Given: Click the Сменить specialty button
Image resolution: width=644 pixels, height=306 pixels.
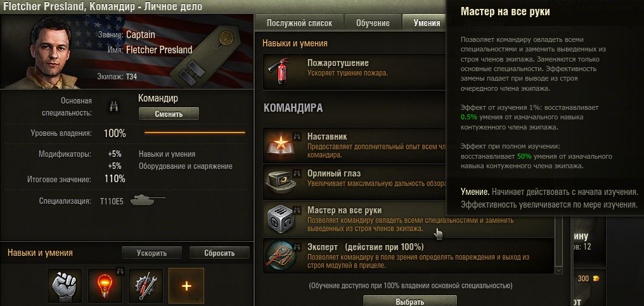Looking at the screenshot, I should pos(169,114).
